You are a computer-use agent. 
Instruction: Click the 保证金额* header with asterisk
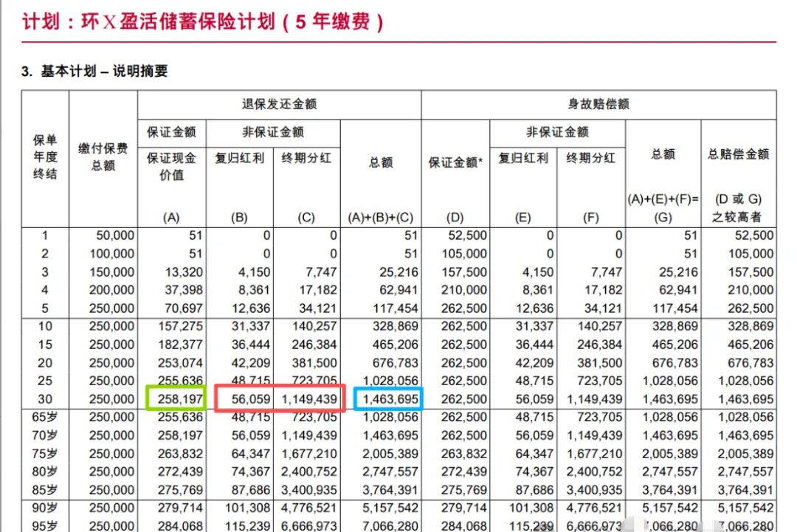(x=455, y=162)
